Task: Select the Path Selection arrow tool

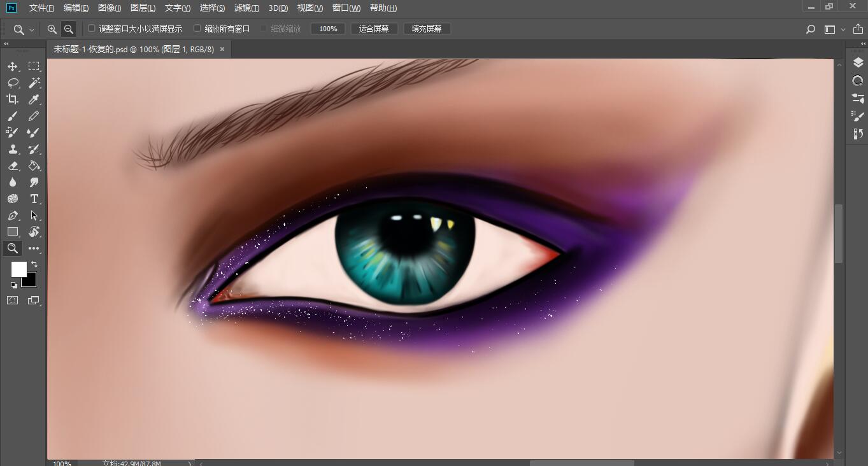Action: click(34, 215)
